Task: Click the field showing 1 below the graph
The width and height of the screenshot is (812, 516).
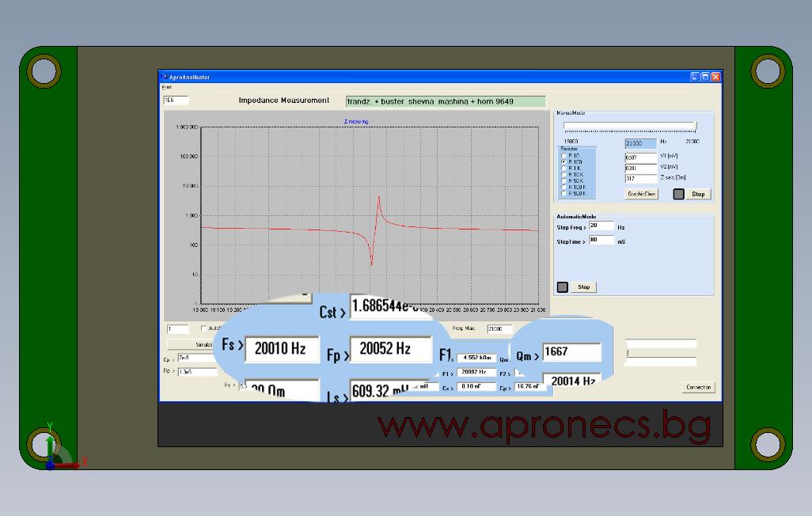Action: tap(177, 329)
